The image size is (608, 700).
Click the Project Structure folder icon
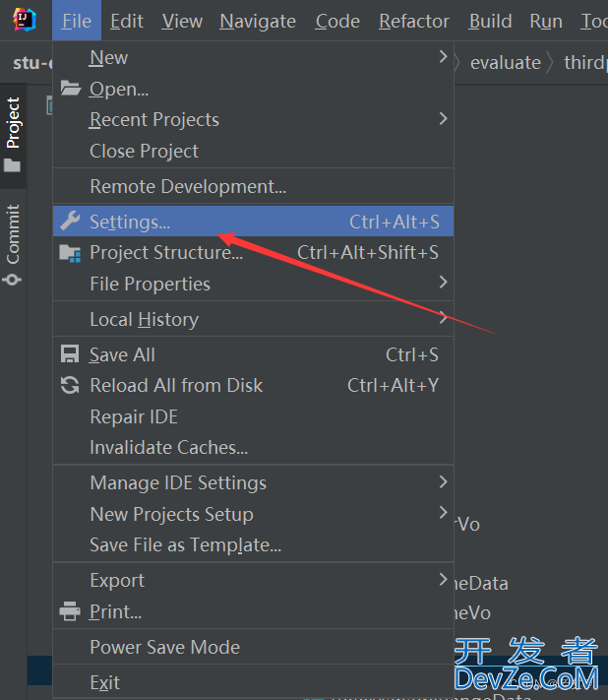pos(70,253)
